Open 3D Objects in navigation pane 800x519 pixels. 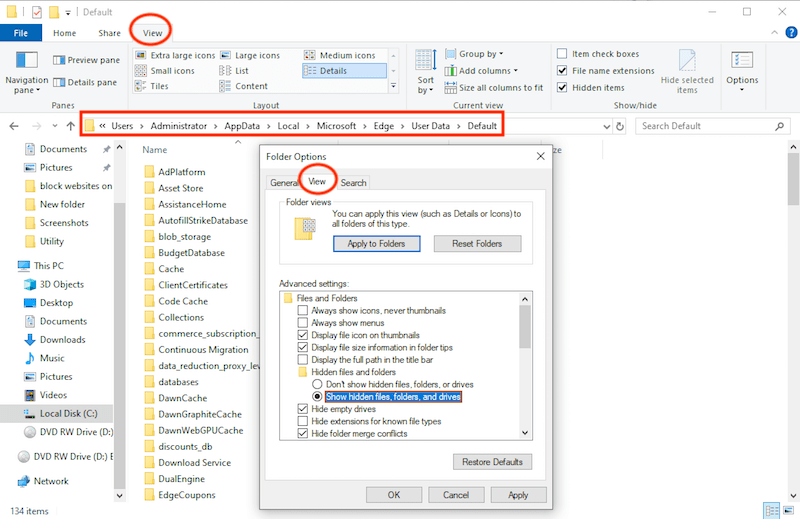54,284
